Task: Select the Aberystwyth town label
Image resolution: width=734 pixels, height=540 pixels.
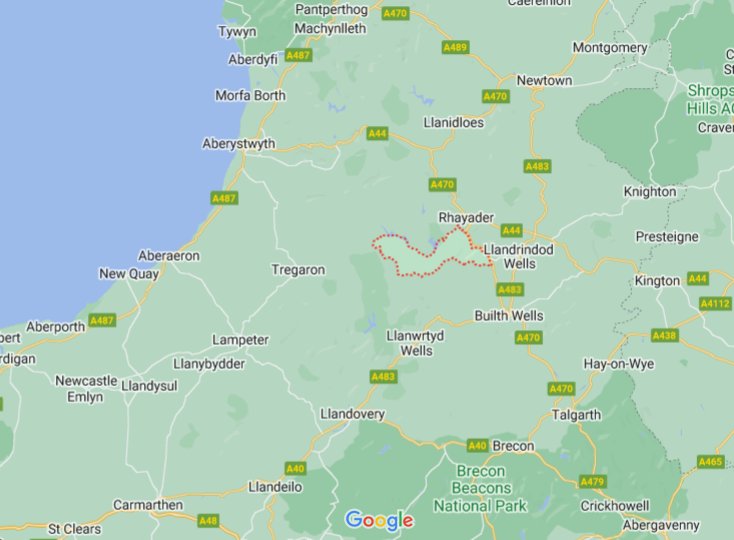Action: tap(239, 144)
